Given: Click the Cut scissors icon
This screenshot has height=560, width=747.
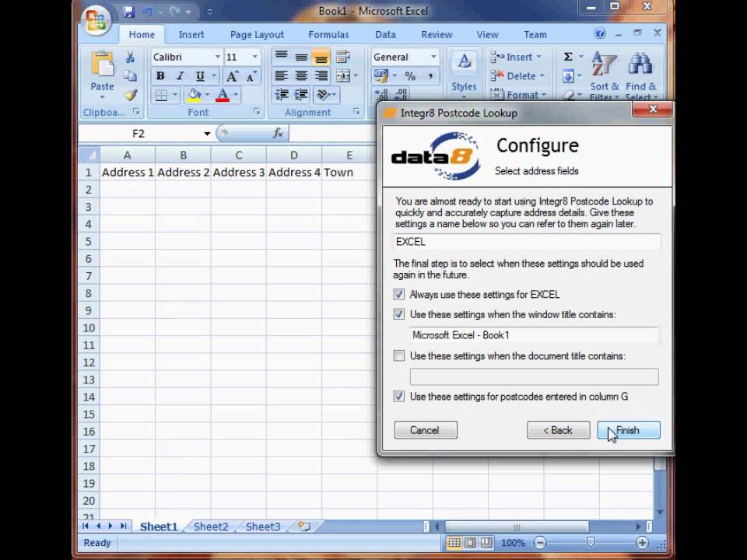Looking at the screenshot, I should (130, 58).
